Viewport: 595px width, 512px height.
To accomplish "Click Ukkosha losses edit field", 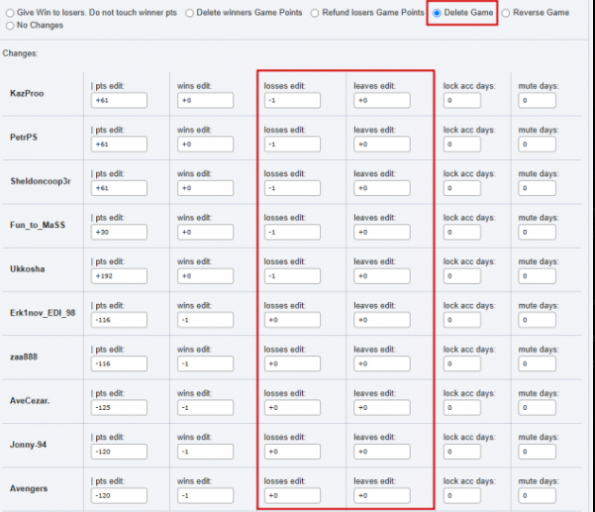I will tap(292, 276).
